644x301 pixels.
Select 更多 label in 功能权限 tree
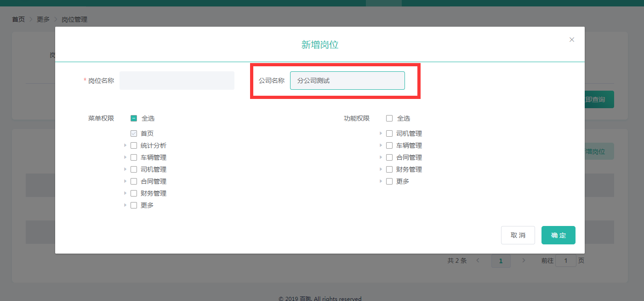403,181
